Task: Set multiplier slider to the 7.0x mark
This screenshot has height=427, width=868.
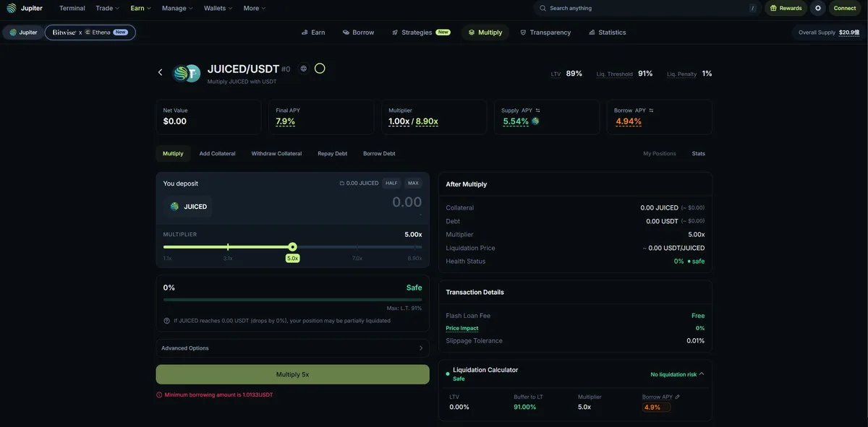Action: point(357,247)
